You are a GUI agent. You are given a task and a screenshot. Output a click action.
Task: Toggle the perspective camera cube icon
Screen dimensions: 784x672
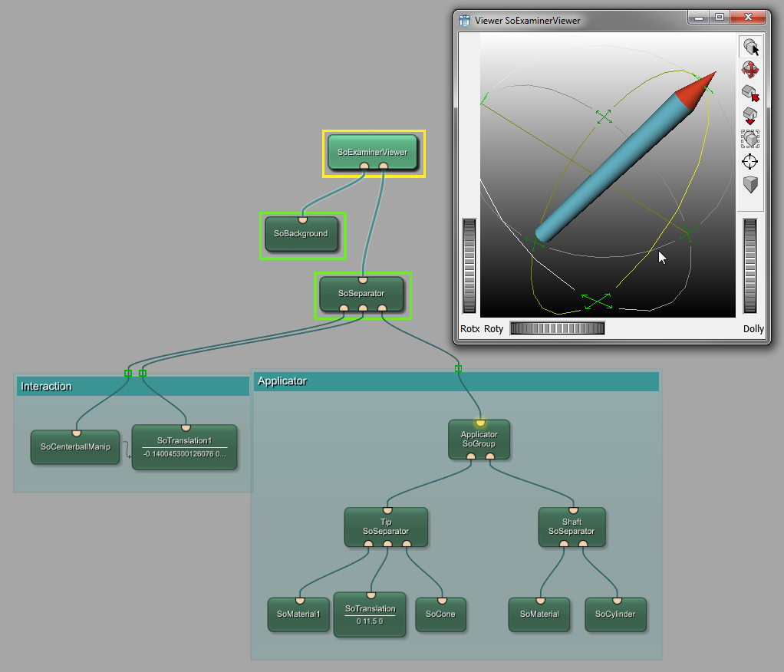tap(750, 185)
